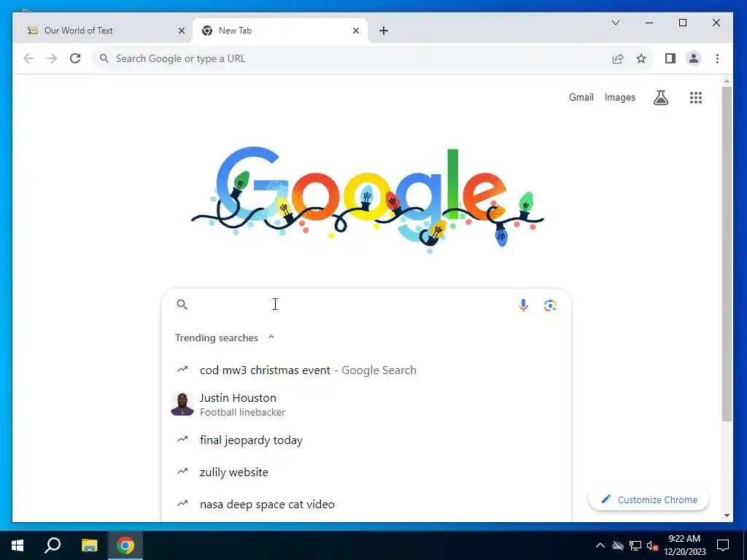Open Gmail link
The image size is (747, 560).
coord(581,97)
